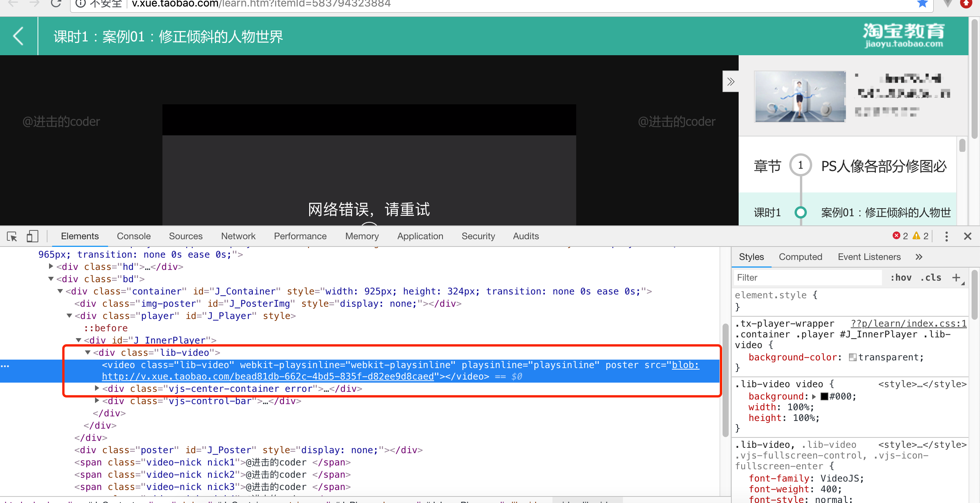Switch to the Network tab
Screen dimensions: 980x503
click(x=238, y=236)
